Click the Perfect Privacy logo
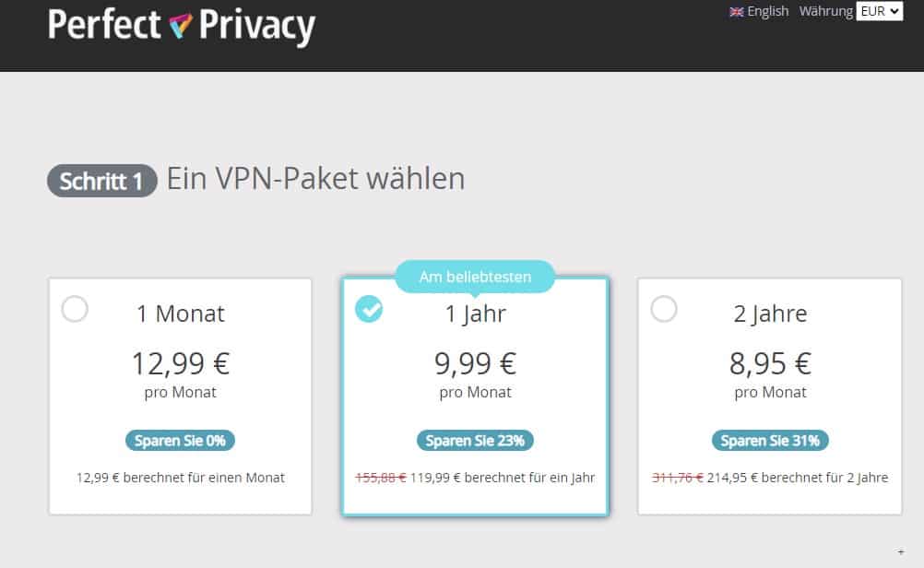 182,27
